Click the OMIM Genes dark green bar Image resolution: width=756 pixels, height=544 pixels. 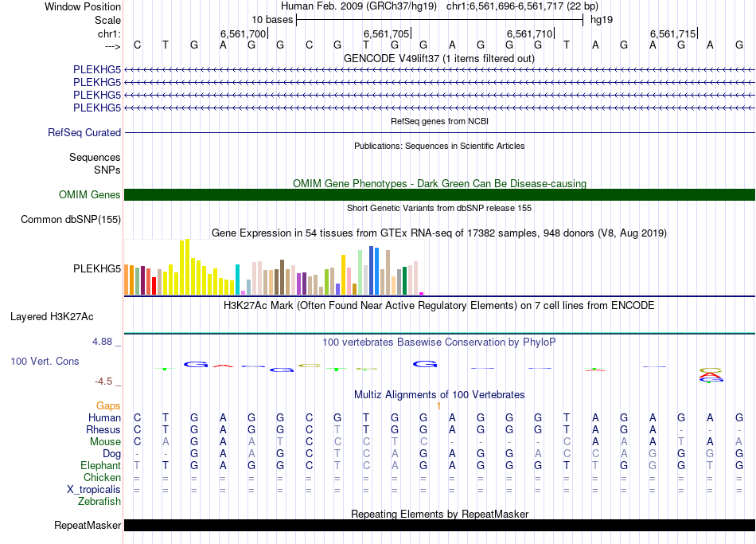439,195
